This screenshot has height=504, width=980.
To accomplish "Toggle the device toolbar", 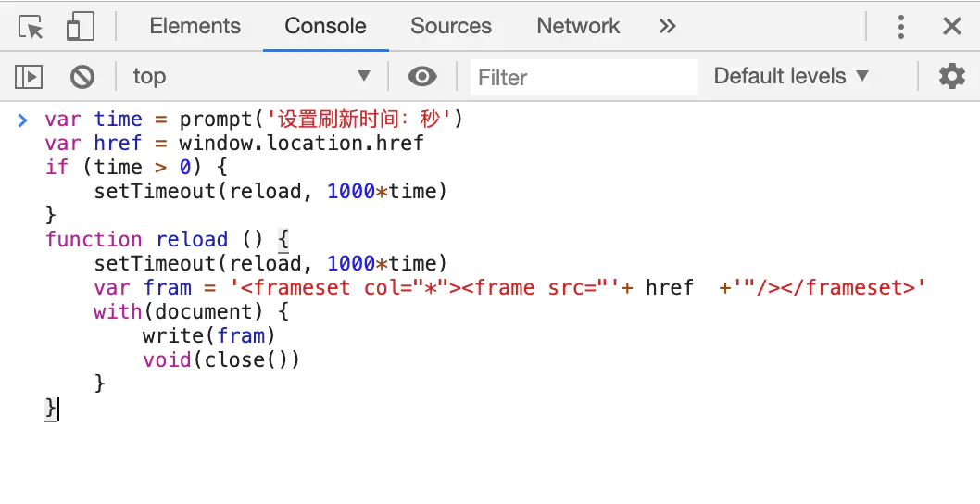I will point(81,27).
